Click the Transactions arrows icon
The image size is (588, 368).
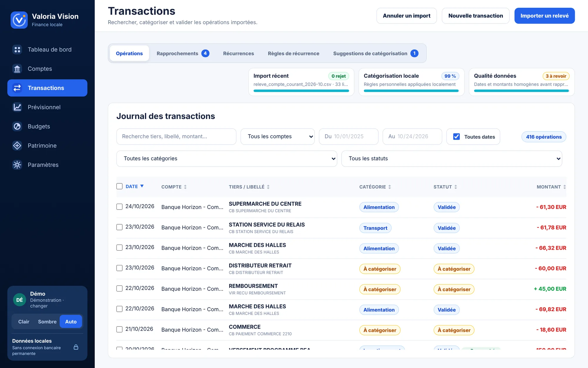[17, 88]
